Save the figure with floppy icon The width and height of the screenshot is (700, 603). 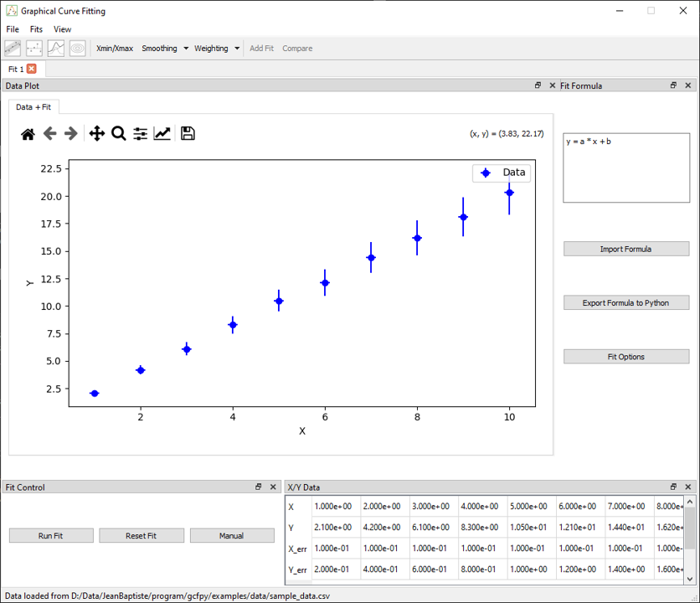point(188,133)
